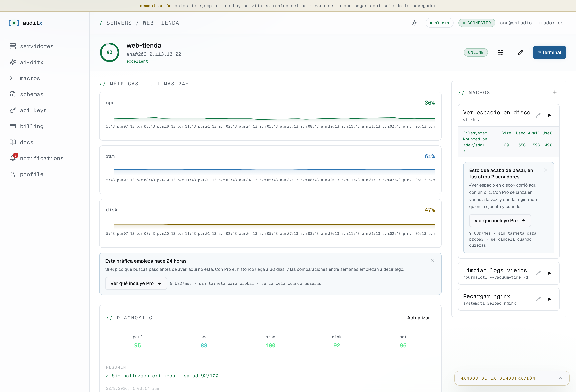Click the api keys key icon
Screen dimensions: 576x392
(x=13, y=110)
